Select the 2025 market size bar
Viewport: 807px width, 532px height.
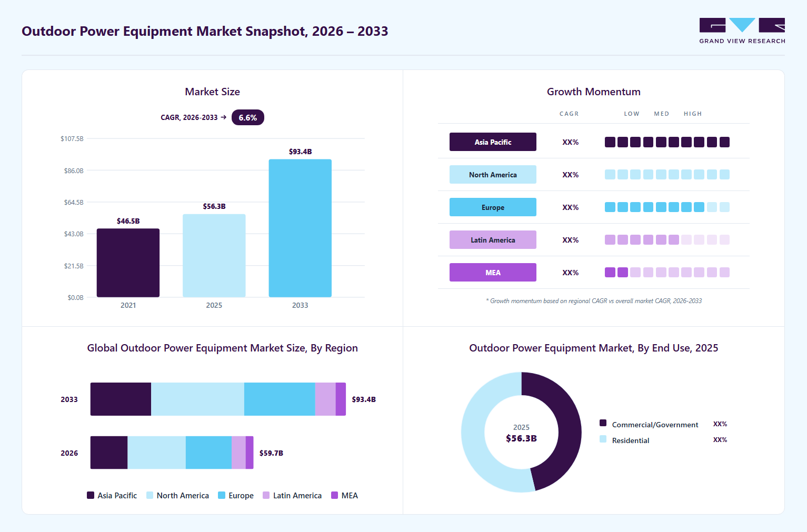click(x=214, y=256)
